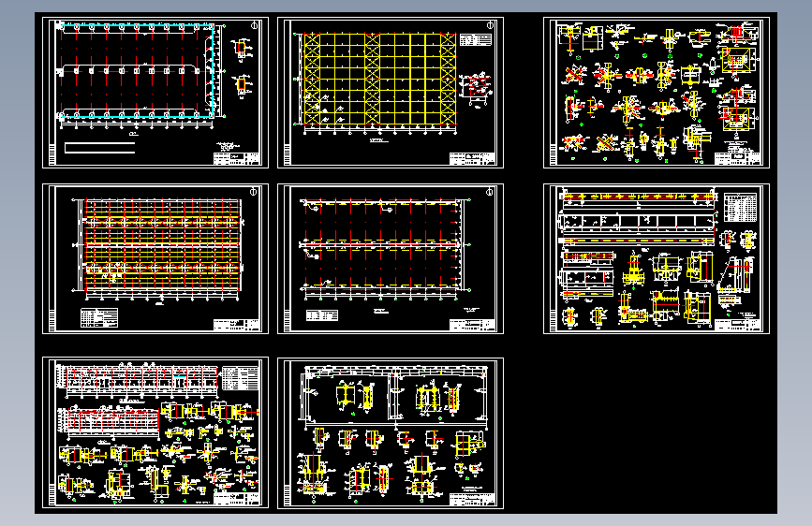Image resolution: width=812 pixels, height=526 pixels.
Task: Click the legend table below the purlin plan
Action: tap(99, 318)
